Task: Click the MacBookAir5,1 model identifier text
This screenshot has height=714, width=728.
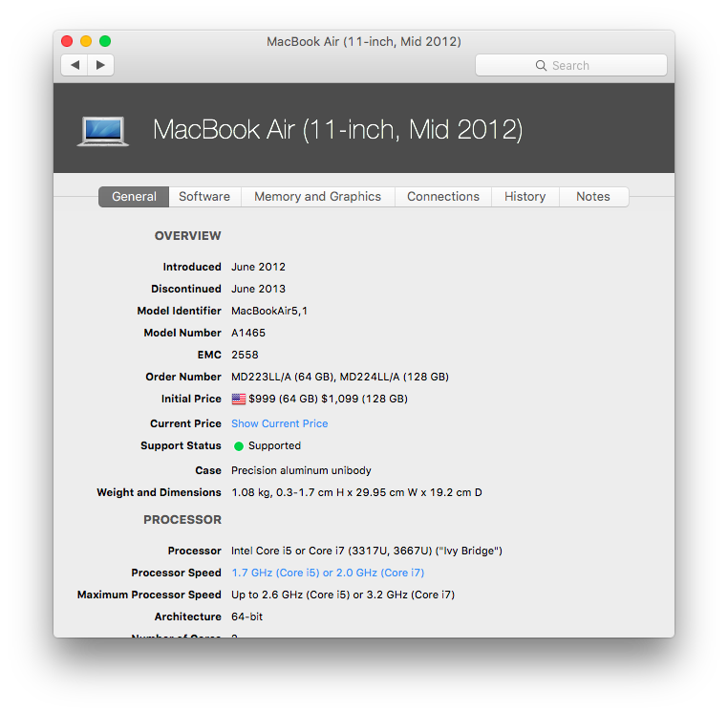Action: pos(269,311)
